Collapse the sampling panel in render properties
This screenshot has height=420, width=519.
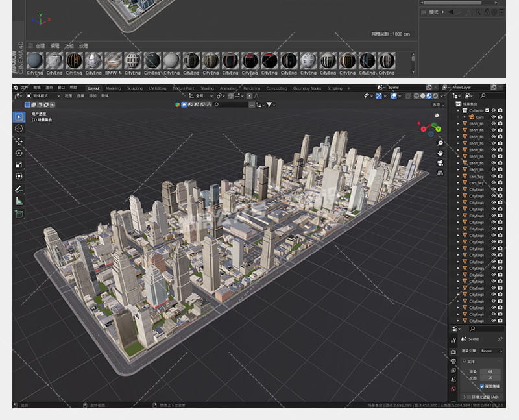(465, 362)
